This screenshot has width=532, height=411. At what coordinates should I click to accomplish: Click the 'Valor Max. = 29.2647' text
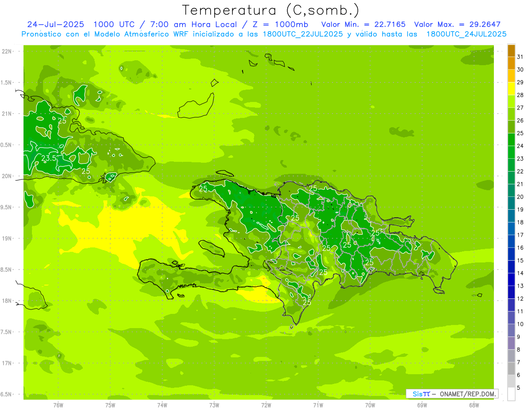457,24
